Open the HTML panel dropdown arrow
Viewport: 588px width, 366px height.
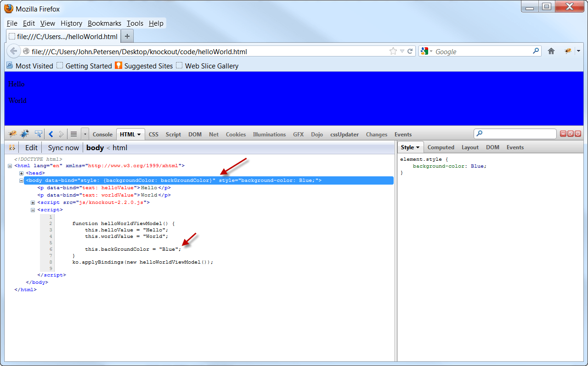138,134
